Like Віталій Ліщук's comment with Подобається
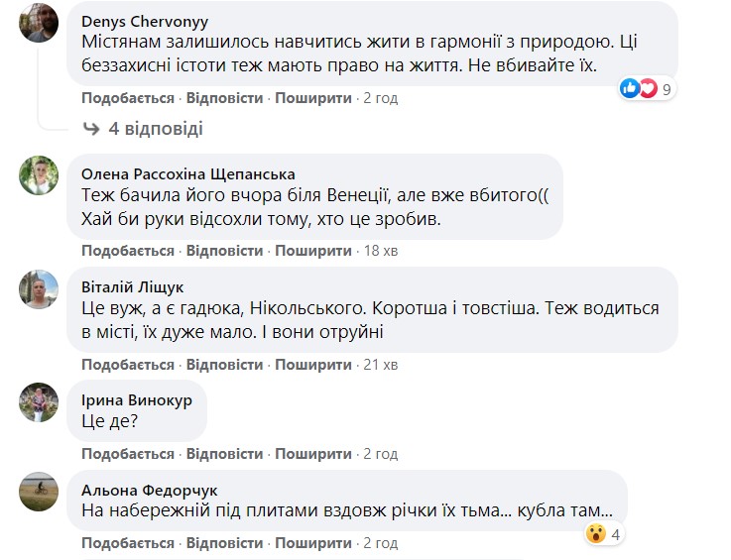 [127, 365]
